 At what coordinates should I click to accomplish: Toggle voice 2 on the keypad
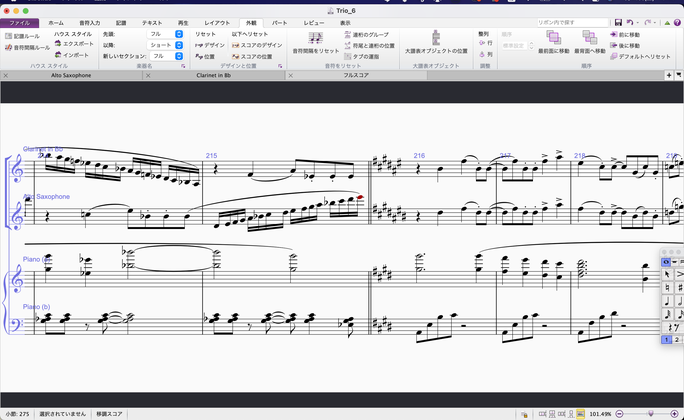pyautogui.click(x=677, y=340)
